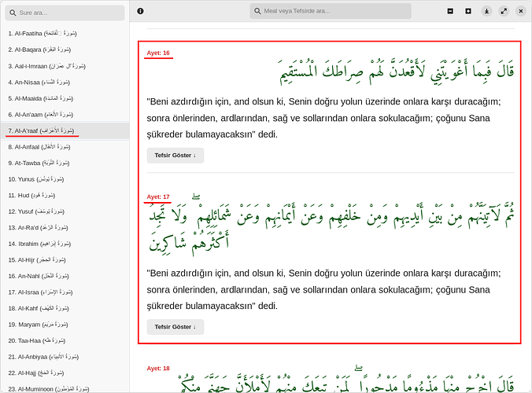
Task: Go to surah 18. Al-Kahf
Action: [x=46, y=309]
